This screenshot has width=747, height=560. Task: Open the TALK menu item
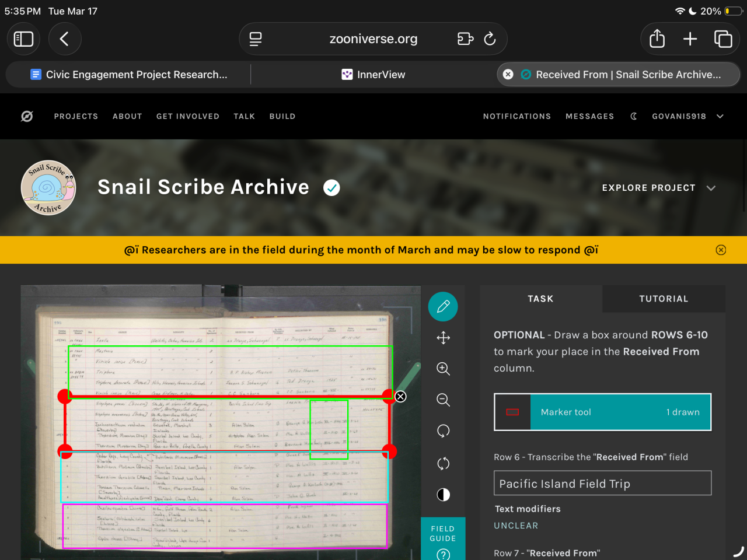coord(244,117)
